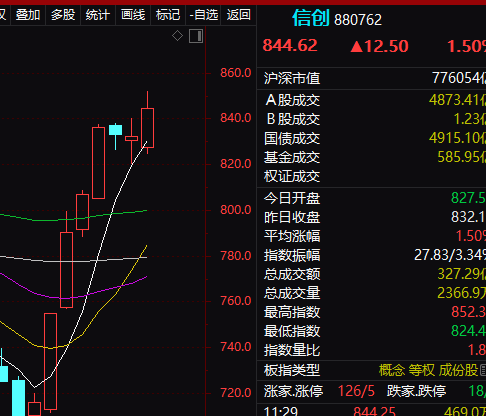Viewport: 486px width, 416px height.
Task: Select the 国债成交 row label
Action: tap(292, 138)
